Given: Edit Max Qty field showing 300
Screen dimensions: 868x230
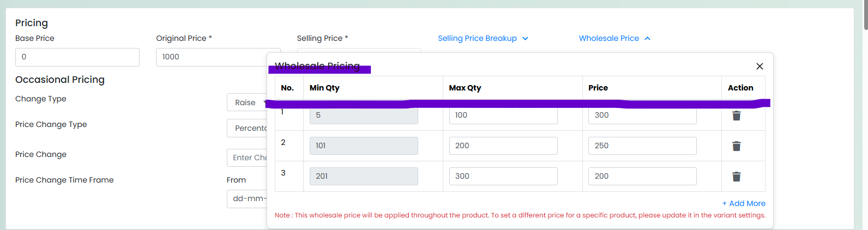Looking at the screenshot, I should 503,176.
